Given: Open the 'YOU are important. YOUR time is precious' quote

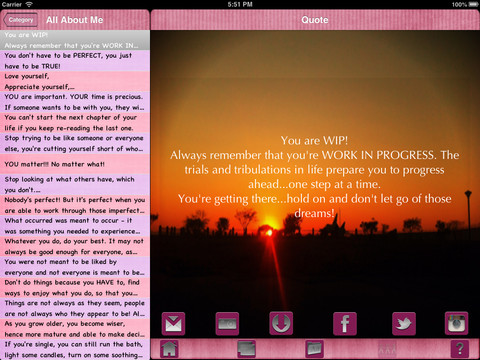Looking at the screenshot, I should (75, 102).
